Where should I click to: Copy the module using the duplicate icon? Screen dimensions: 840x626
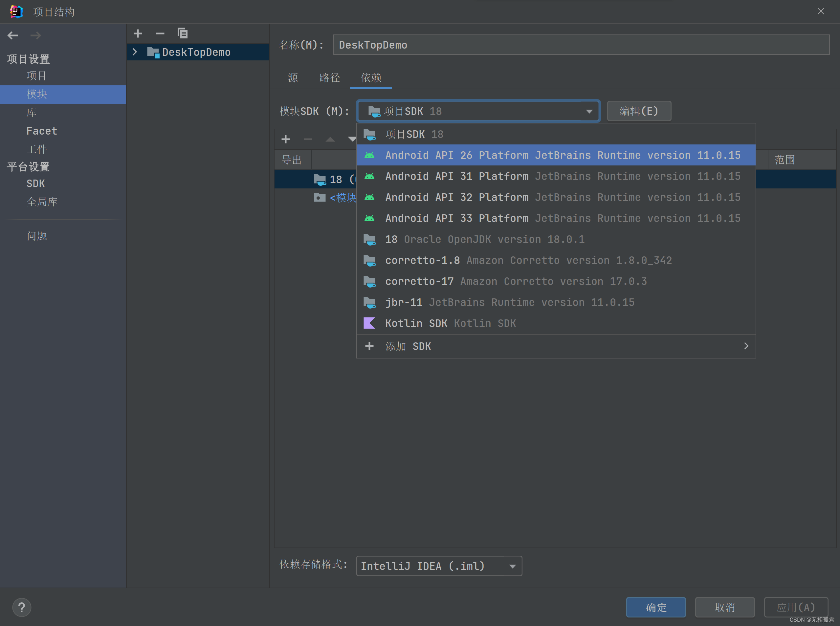182,33
